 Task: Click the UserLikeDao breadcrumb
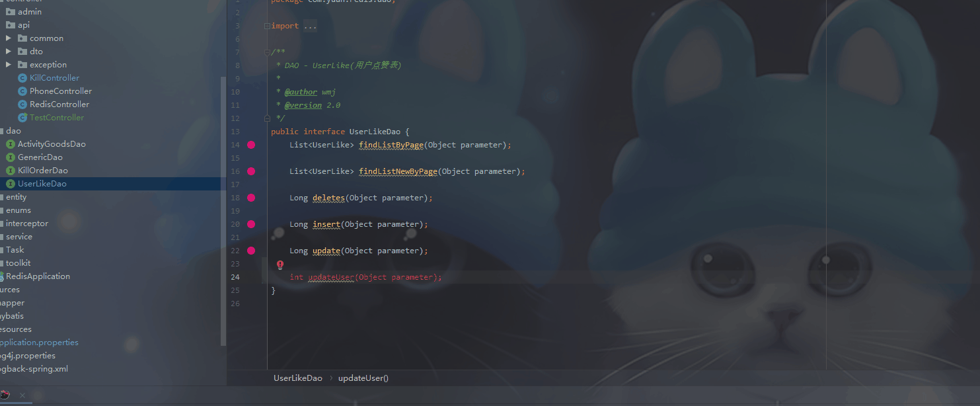coord(298,378)
